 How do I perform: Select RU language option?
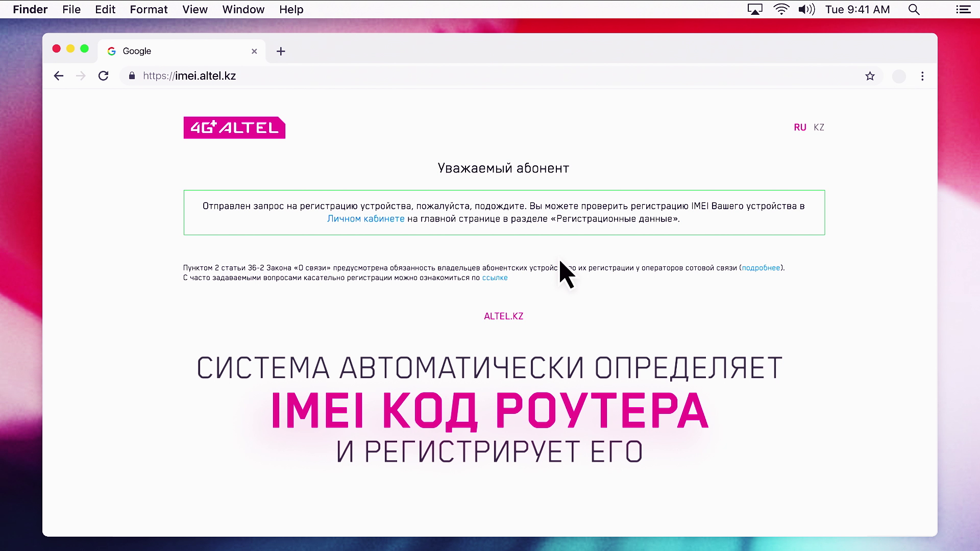tap(800, 128)
